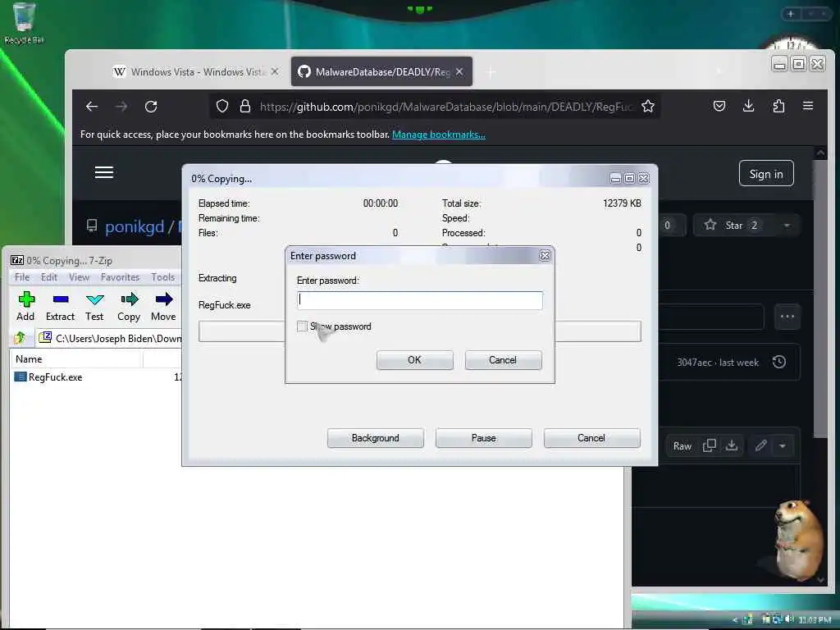Image resolution: width=840 pixels, height=630 pixels.
Task: Click the 7-Zip Test toolbar icon
Action: [x=94, y=306]
